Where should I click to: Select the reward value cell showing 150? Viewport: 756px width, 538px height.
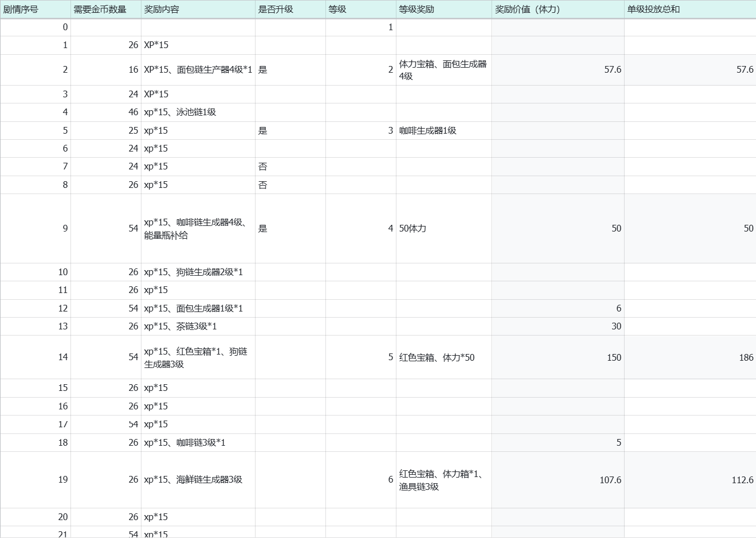coord(558,357)
